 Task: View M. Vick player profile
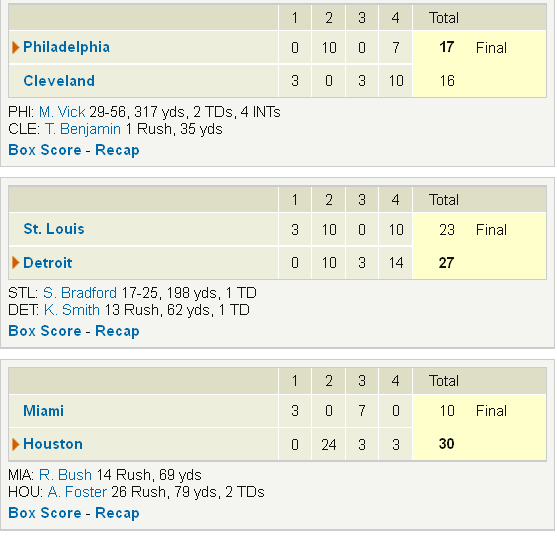click(x=62, y=112)
